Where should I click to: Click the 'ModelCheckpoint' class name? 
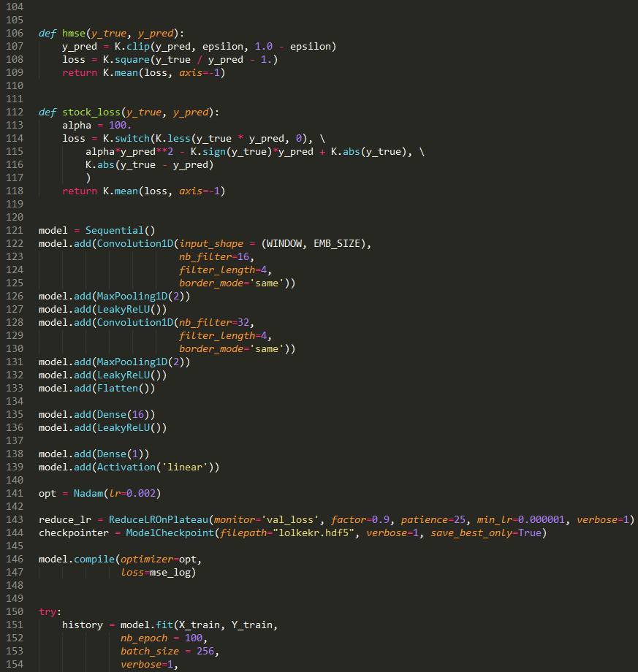coord(170,532)
